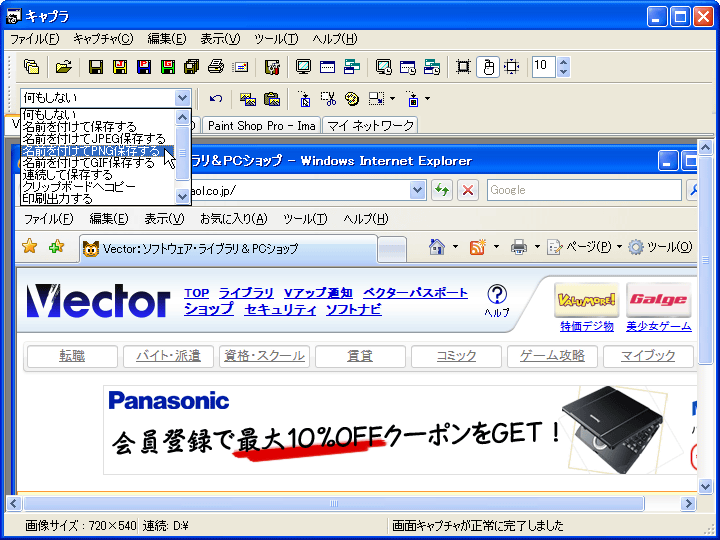Click the timed screen capture icon
Viewport: 720px width, 540px height.
[383, 67]
